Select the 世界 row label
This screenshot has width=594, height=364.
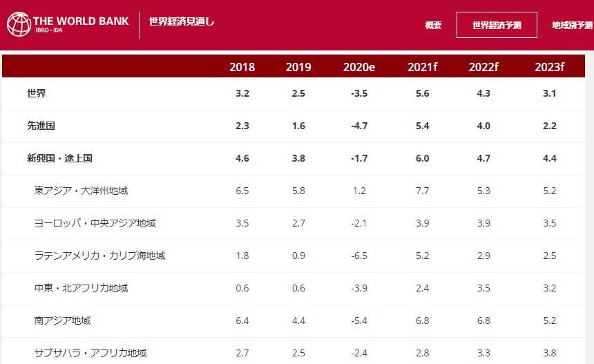[x=37, y=93]
